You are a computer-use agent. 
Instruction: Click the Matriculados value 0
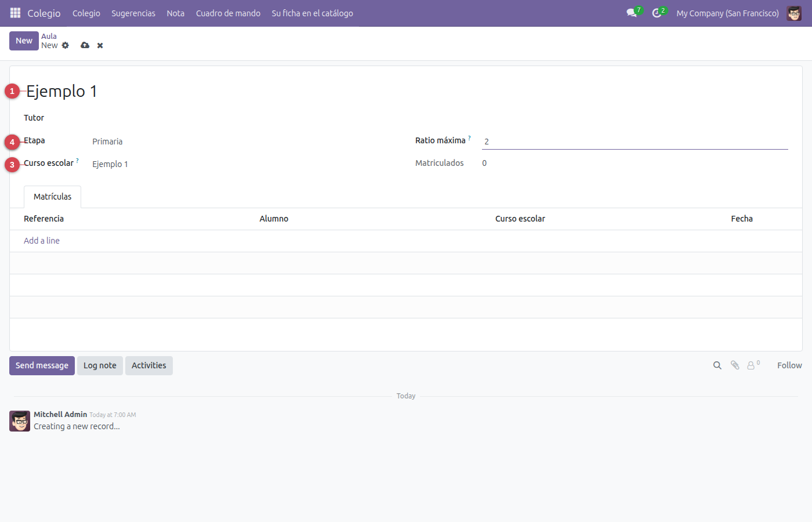[x=484, y=163]
